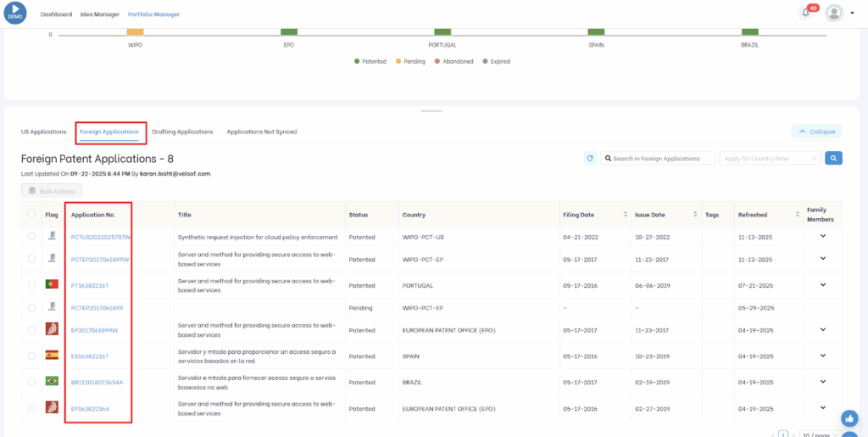Open the Drafting Applications tab

click(182, 132)
